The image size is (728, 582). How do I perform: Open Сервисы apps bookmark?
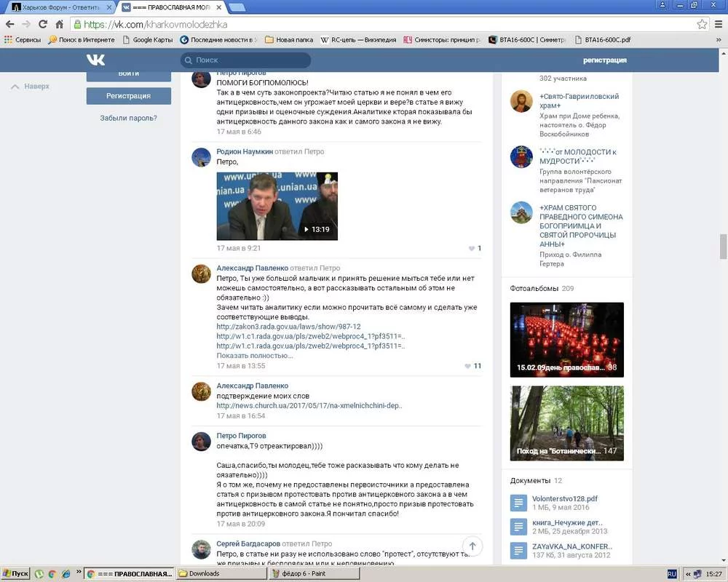tap(23, 40)
